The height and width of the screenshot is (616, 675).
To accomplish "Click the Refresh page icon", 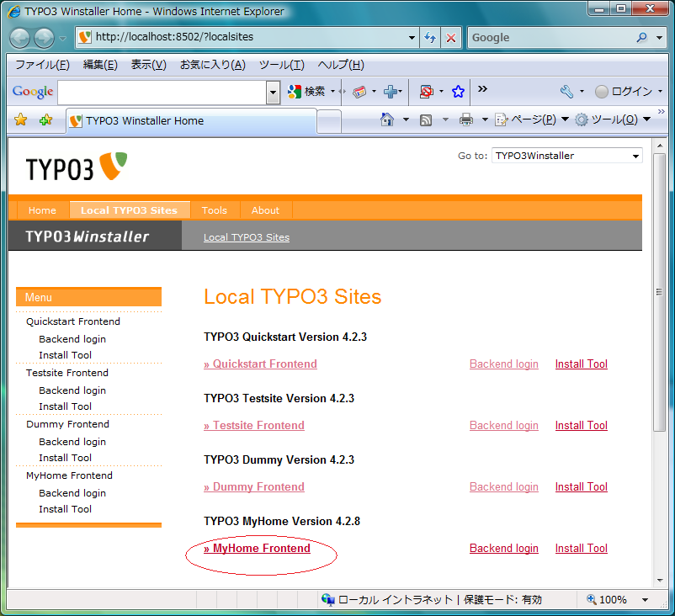I will click(x=429, y=38).
